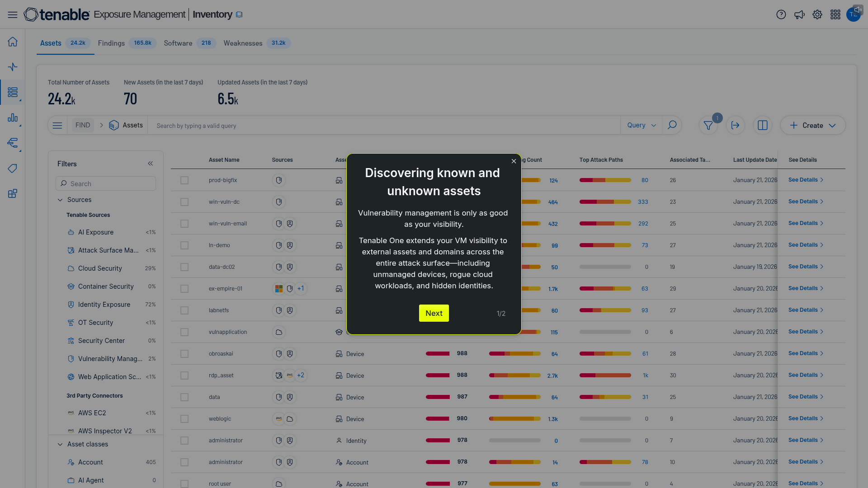Switch to the Software tab
Viewport: 868px width, 488px height.
pos(190,43)
